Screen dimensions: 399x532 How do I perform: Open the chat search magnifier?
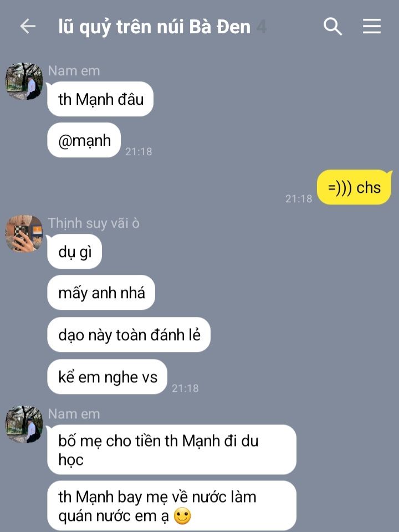[332, 27]
